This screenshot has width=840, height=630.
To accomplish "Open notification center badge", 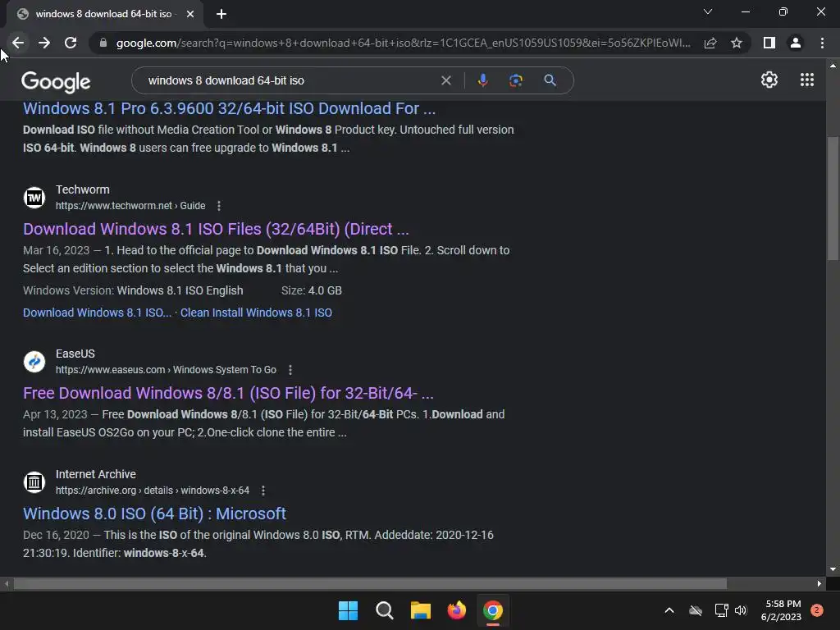I will [x=817, y=610].
